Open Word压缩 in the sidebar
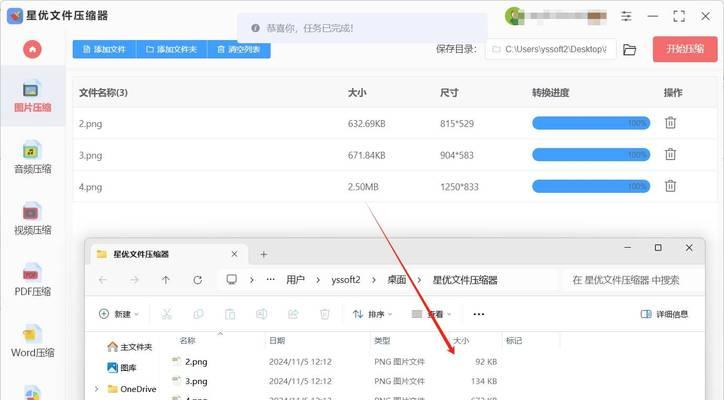724x400 pixels. [32, 342]
